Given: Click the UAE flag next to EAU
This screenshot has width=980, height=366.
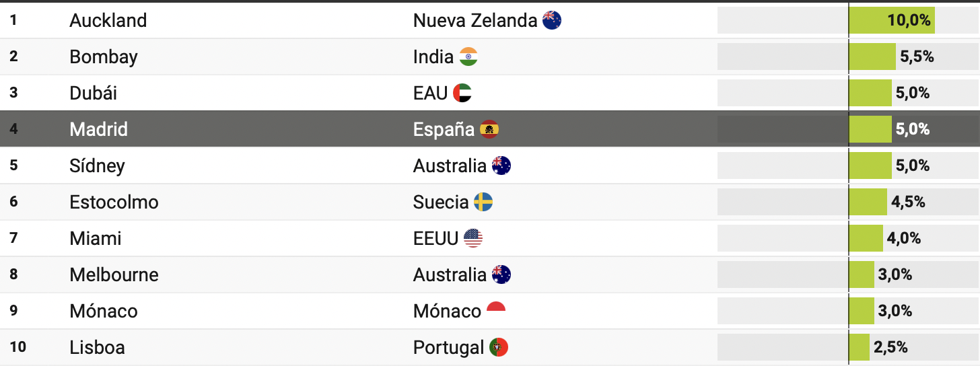Looking at the screenshot, I should 462,93.
